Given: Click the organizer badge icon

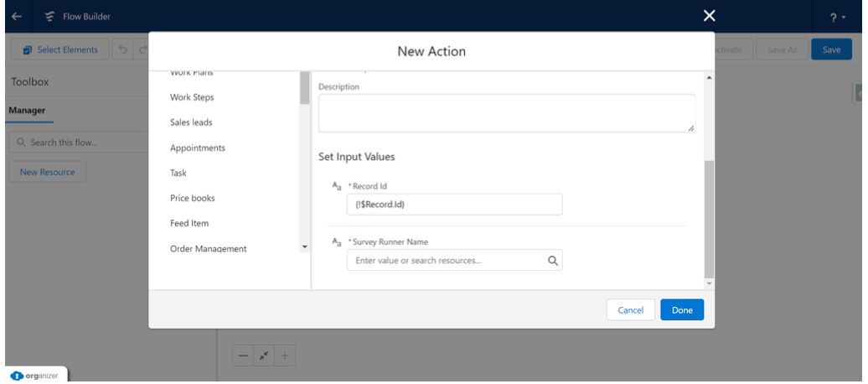Looking at the screenshot, I should point(18,376).
